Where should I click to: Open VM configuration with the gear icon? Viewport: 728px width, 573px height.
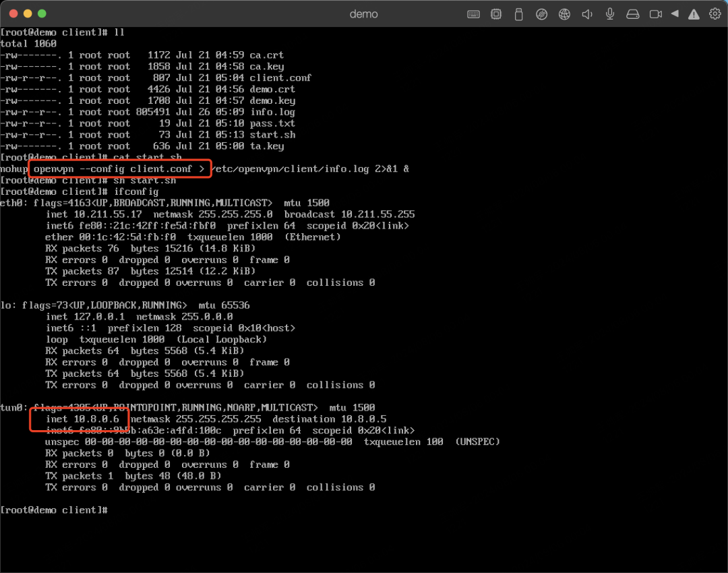click(715, 14)
